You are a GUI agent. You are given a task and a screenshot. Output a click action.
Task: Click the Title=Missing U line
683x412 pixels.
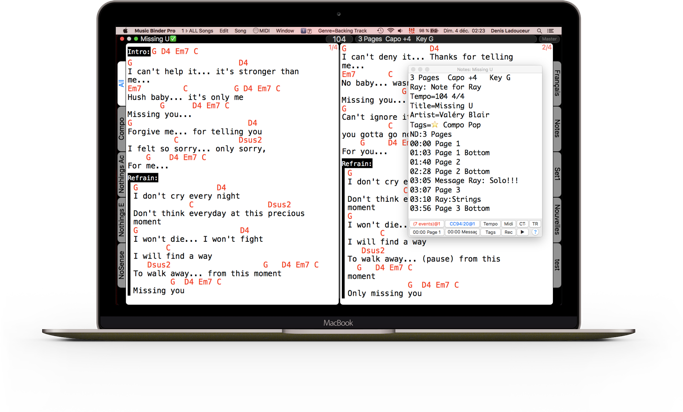(x=441, y=106)
